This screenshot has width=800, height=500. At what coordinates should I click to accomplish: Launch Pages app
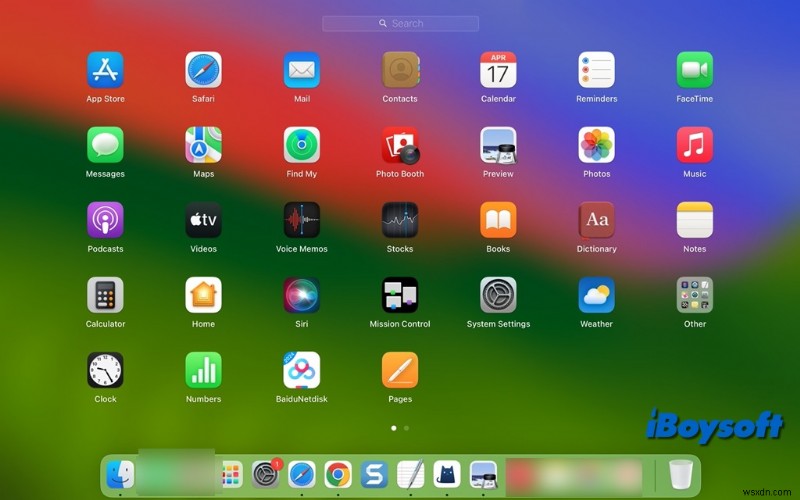point(400,370)
